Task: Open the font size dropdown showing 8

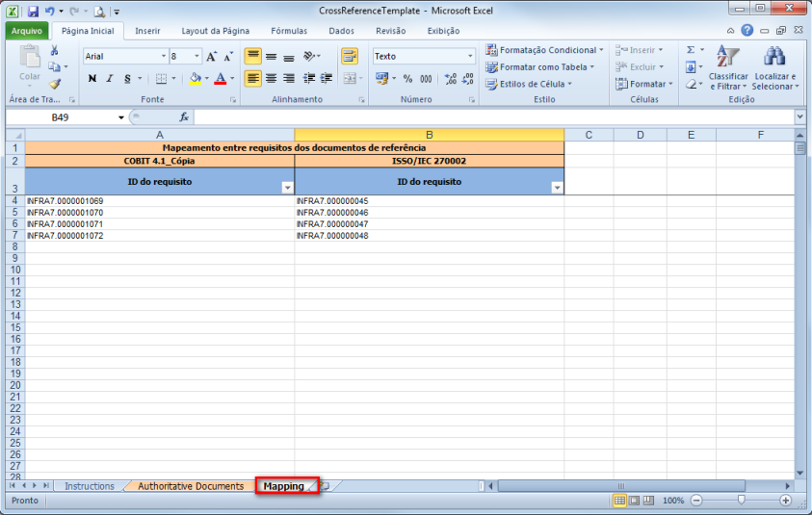Action: click(x=196, y=57)
